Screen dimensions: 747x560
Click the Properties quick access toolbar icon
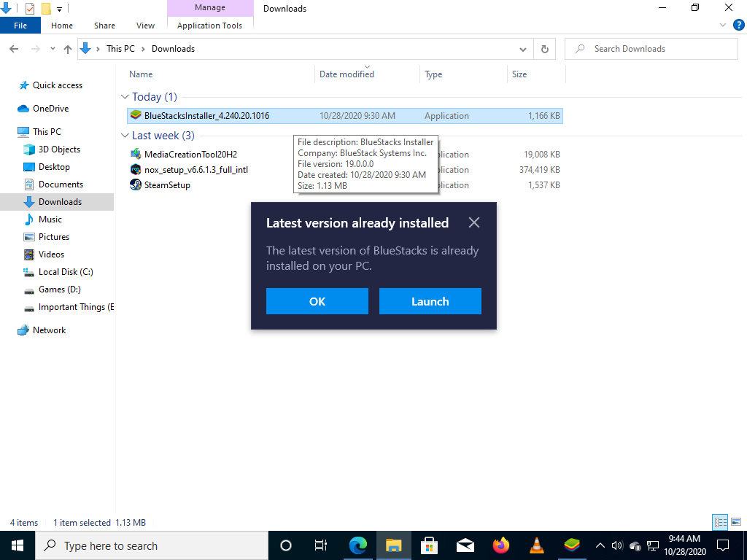tap(29, 9)
